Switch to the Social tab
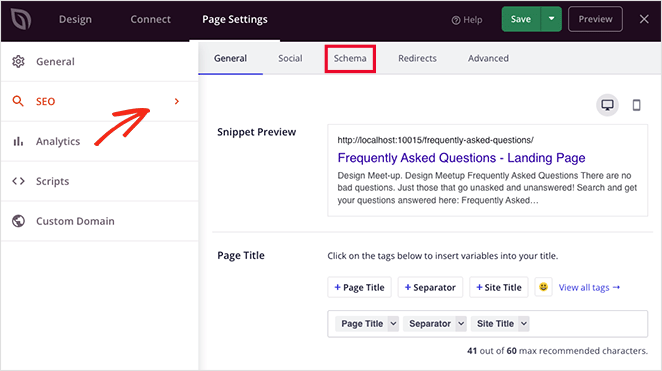 tap(290, 58)
